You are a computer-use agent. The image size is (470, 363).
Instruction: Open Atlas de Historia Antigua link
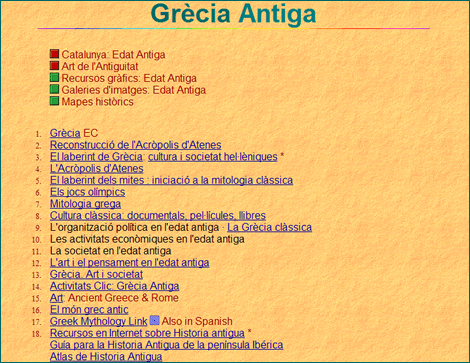106,357
